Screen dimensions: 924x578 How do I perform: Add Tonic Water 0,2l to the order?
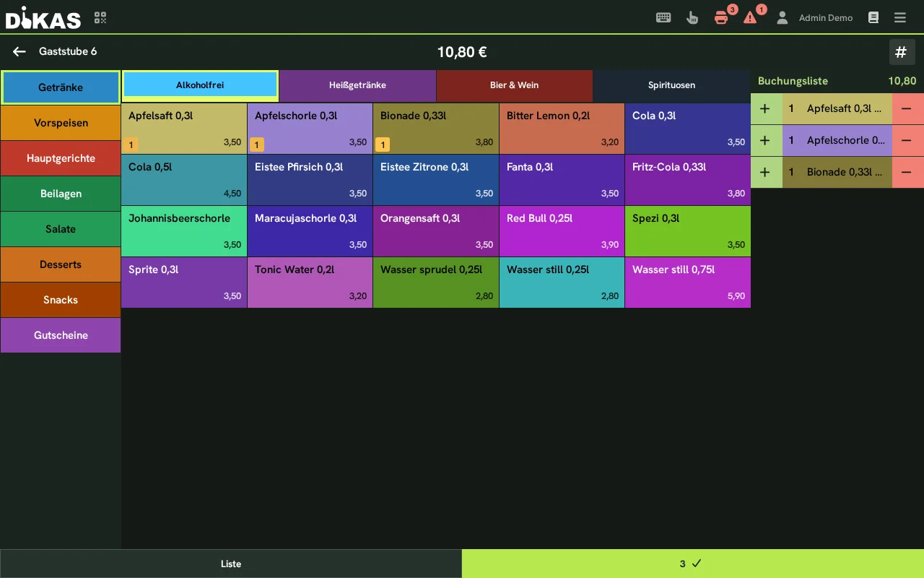click(310, 282)
